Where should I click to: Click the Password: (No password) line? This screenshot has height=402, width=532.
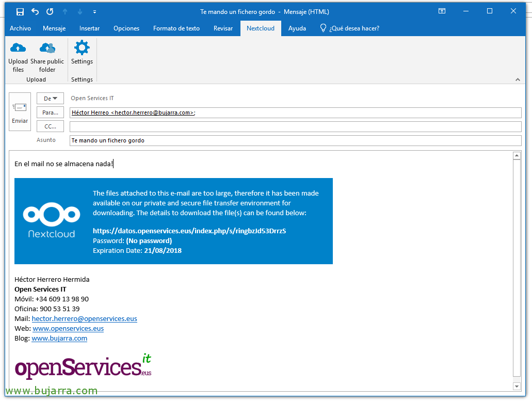coord(132,241)
